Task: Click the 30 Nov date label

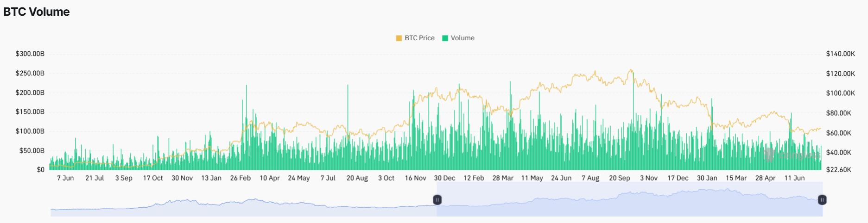Action: (x=182, y=178)
